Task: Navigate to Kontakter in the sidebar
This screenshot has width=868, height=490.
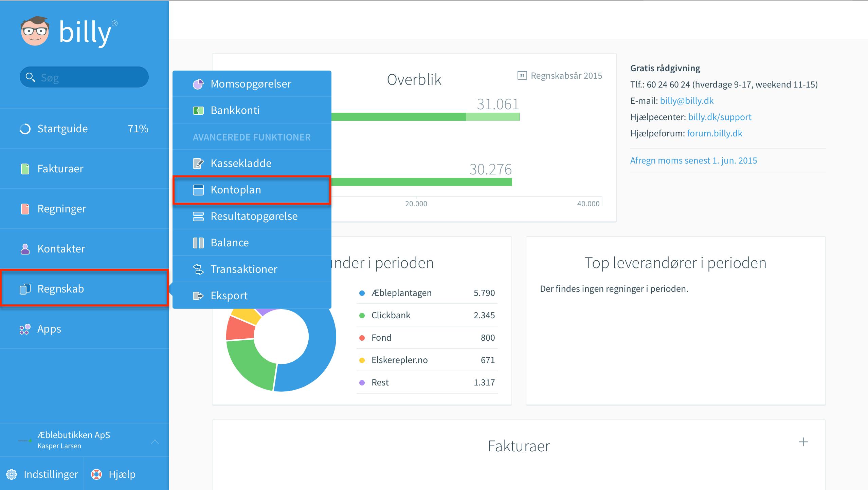Action: coord(85,249)
